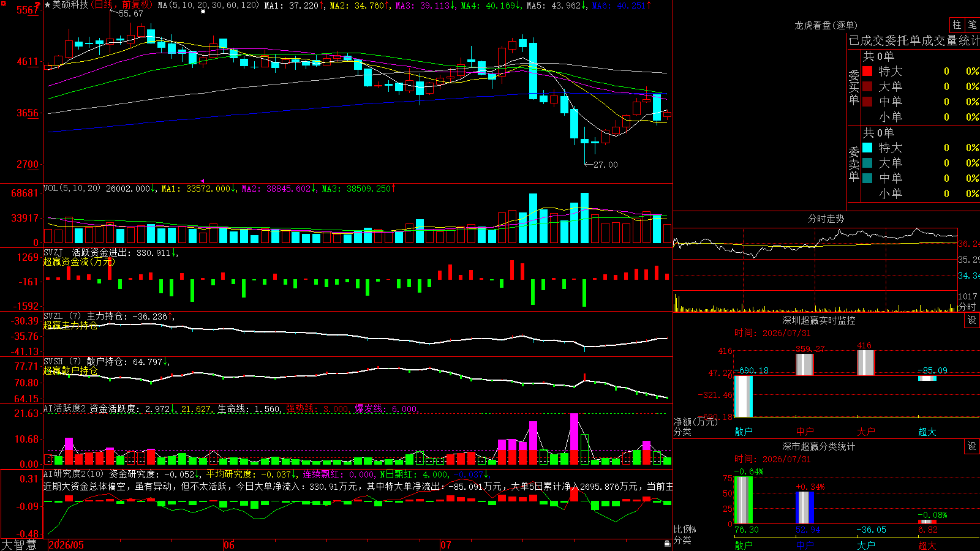This screenshot has width=980, height=551.
Task: Click the green 散户 bar showing 76.30
Action: pyautogui.click(x=744, y=500)
